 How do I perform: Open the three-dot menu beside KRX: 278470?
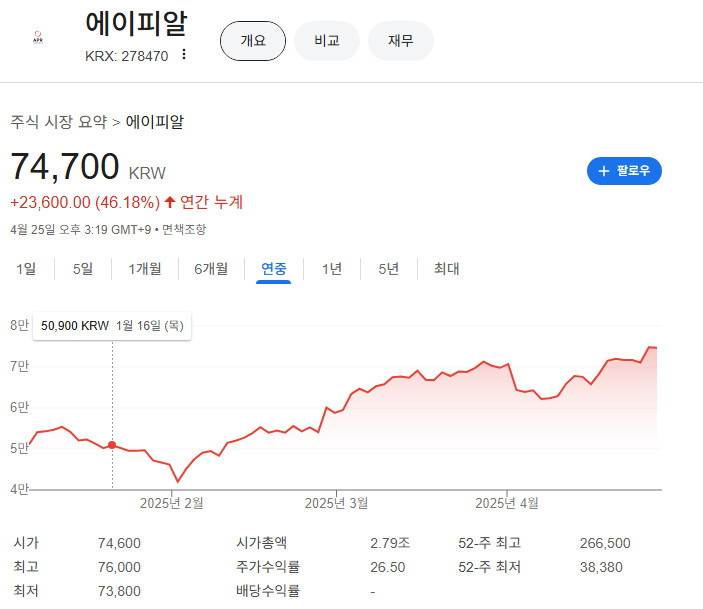pos(183,54)
